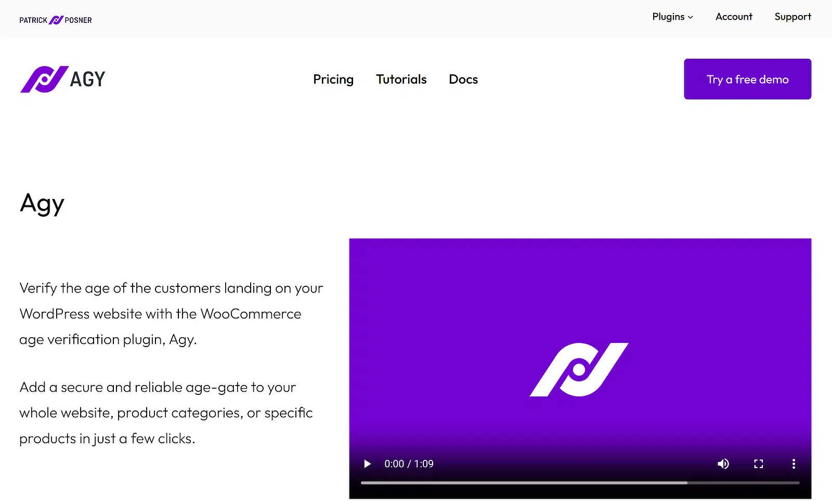Click the 0:00 / 1:09 time display
The height and width of the screenshot is (504, 832).
(x=409, y=463)
